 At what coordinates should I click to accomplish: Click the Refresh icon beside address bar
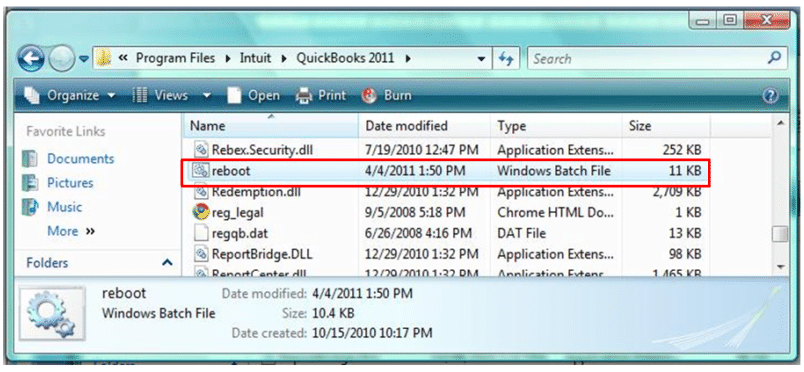(506, 59)
